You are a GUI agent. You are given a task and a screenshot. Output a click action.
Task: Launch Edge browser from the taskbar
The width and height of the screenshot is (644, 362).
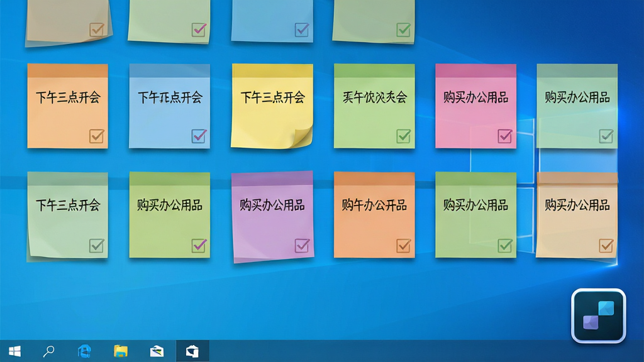pos(85,351)
